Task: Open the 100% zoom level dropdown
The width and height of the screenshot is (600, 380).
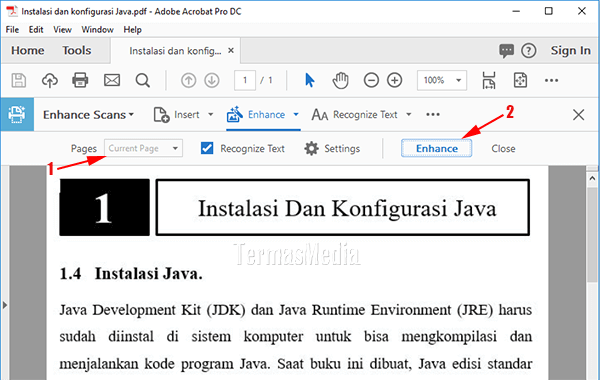Action: 442,80
